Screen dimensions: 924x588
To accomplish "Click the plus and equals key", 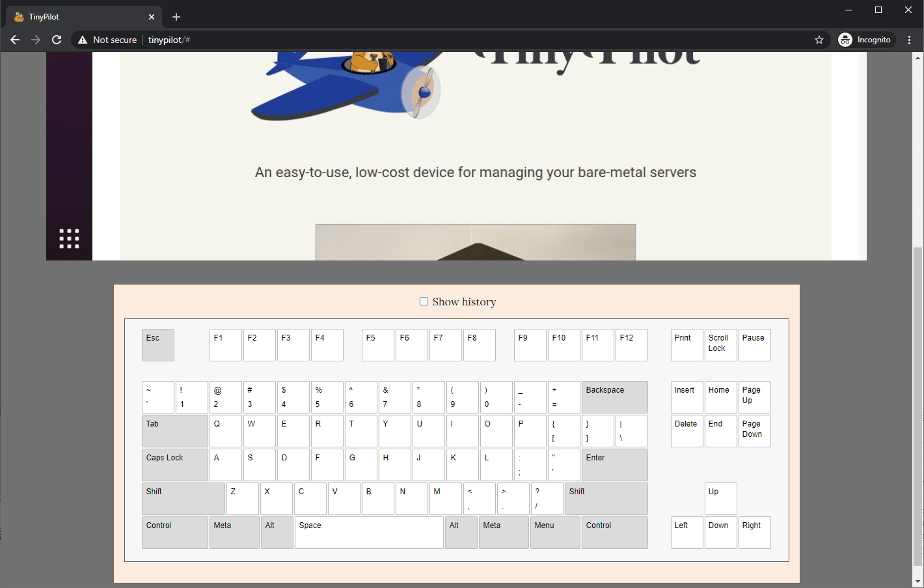I will pos(564,397).
